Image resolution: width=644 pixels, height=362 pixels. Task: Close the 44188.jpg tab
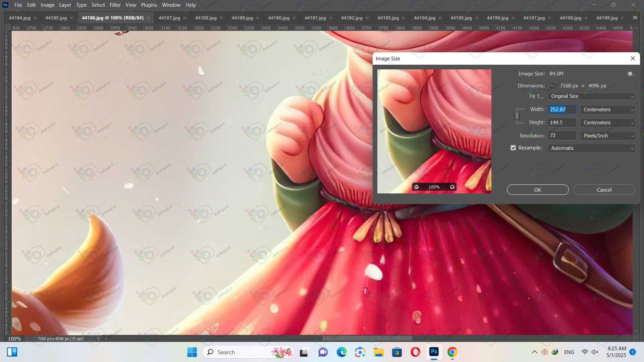221,18
